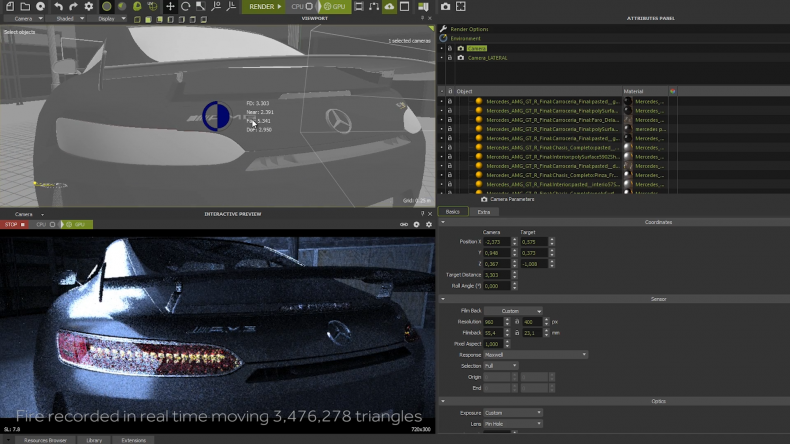Image resolution: width=790 pixels, height=444 pixels.
Task: Click the material color wheel column icon
Action: [x=673, y=91]
